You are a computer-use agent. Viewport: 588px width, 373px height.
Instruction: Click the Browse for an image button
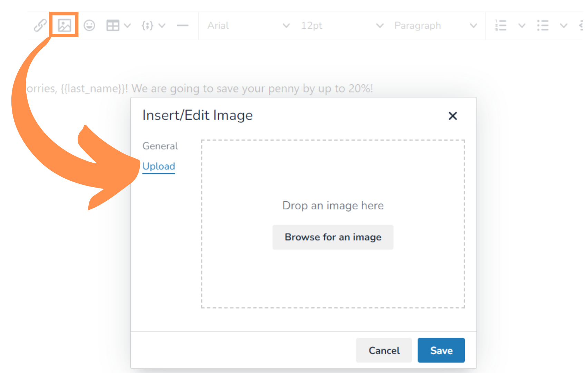(x=333, y=237)
